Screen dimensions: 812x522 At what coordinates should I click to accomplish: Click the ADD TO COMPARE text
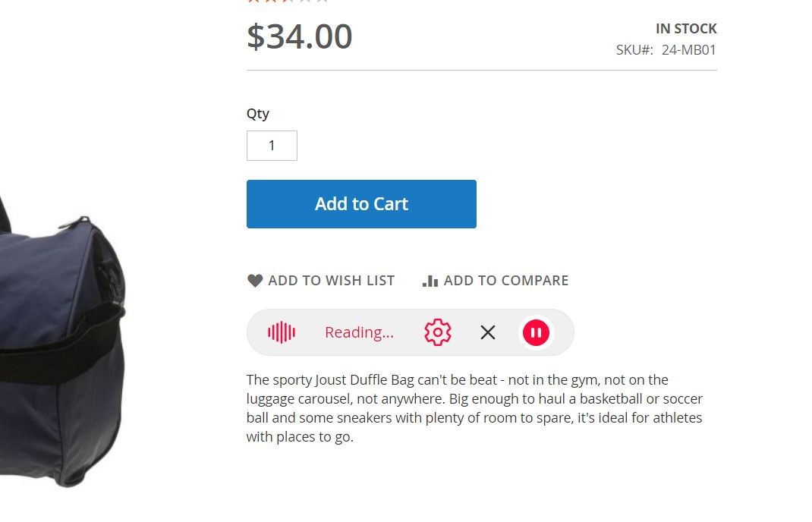pyautogui.click(x=506, y=281)
